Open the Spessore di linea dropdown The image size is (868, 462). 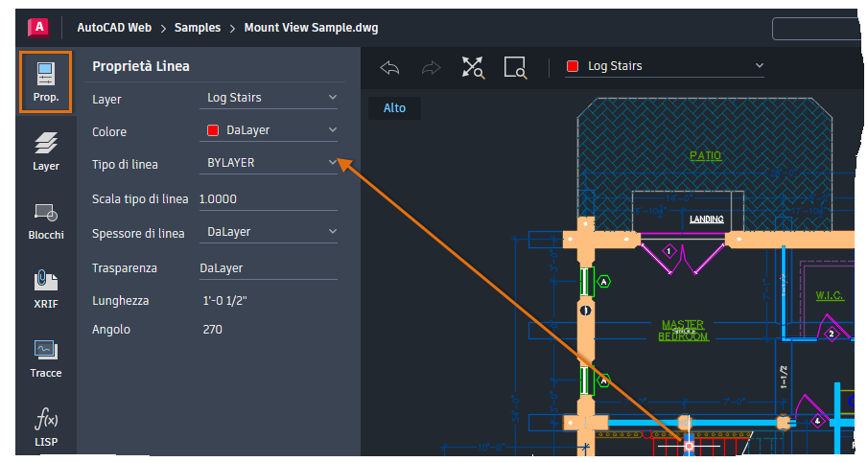[269, 232]
